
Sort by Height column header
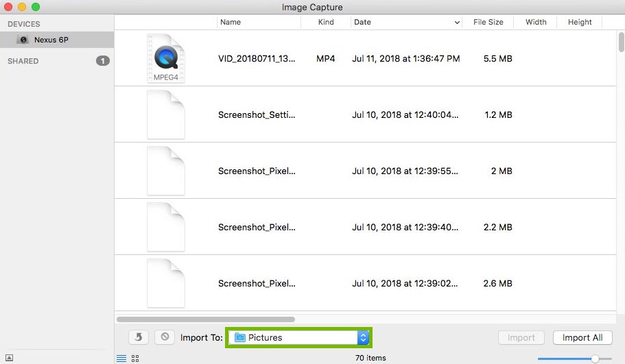tap(580, 23)
